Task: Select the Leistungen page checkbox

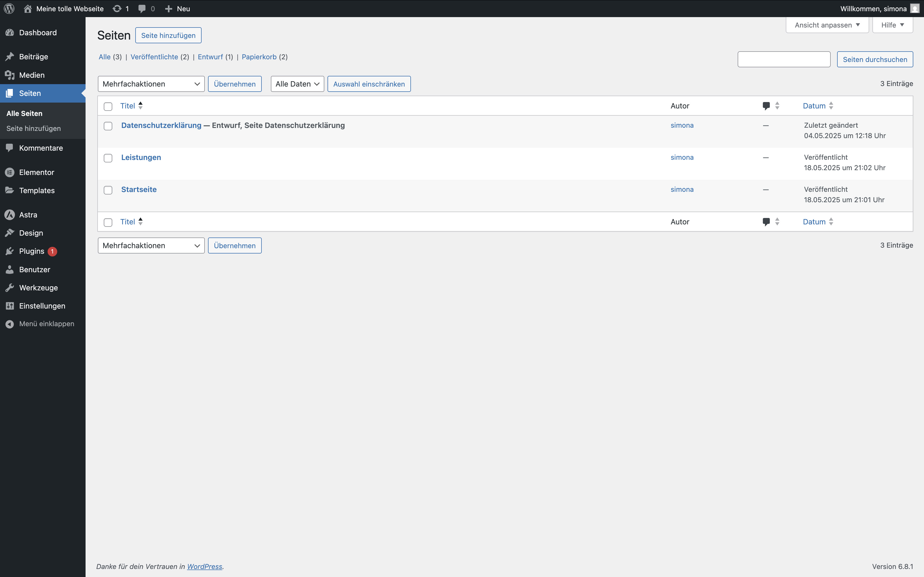Action: (108, 158)
